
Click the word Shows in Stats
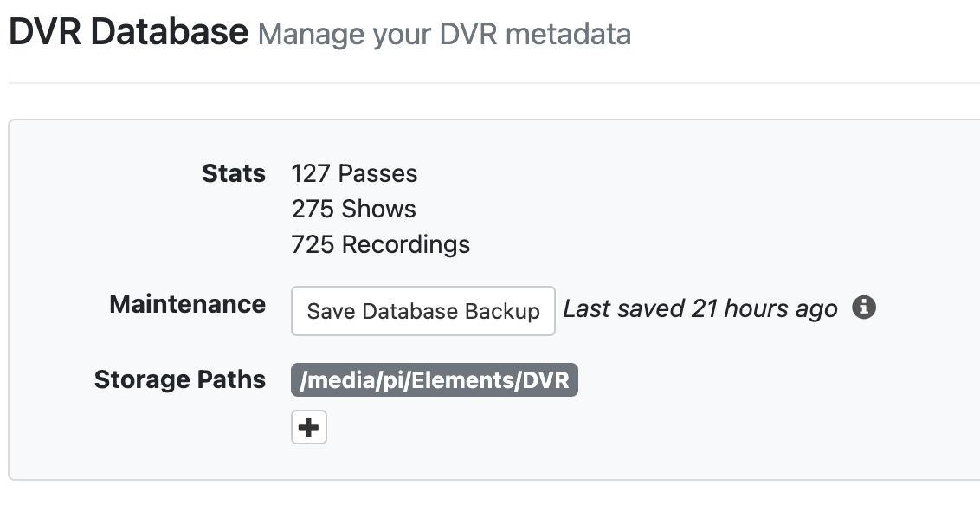point(378,209)
